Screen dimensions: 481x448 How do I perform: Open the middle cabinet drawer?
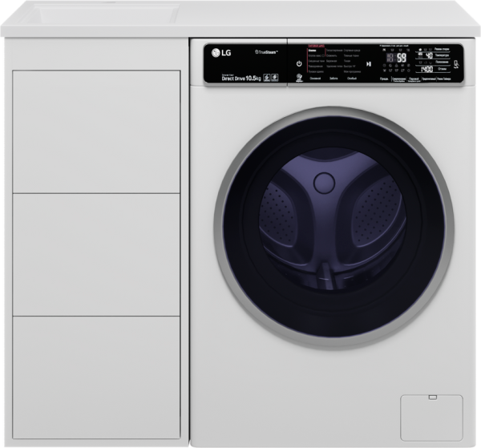point(96,253)
